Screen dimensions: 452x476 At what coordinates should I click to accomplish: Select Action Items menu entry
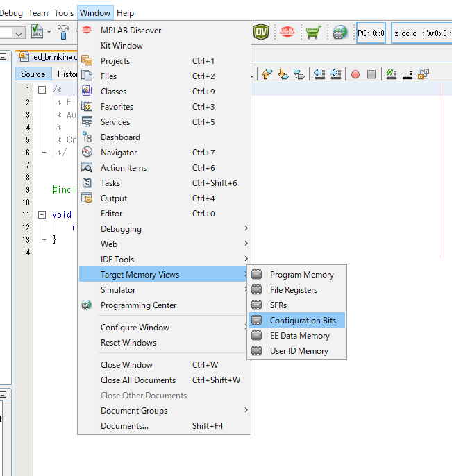[165, 168]
